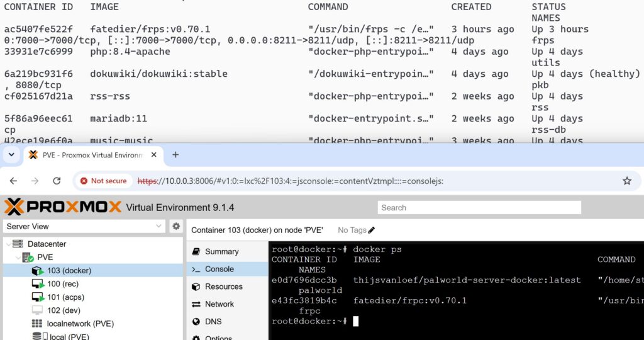Click 'docker ps' command in Proxmox console
Viewport: 644px width, 340px height.
[377, 249]
